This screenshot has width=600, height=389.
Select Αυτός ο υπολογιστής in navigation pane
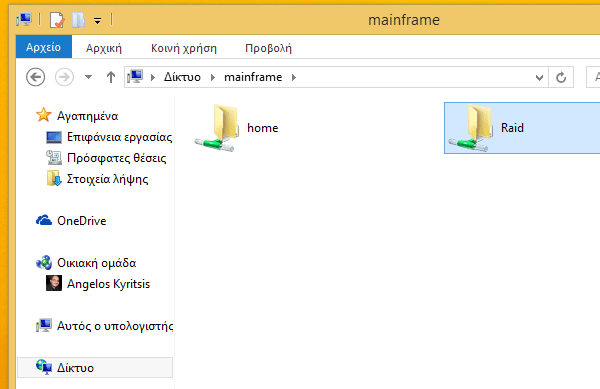pos(115,326)
